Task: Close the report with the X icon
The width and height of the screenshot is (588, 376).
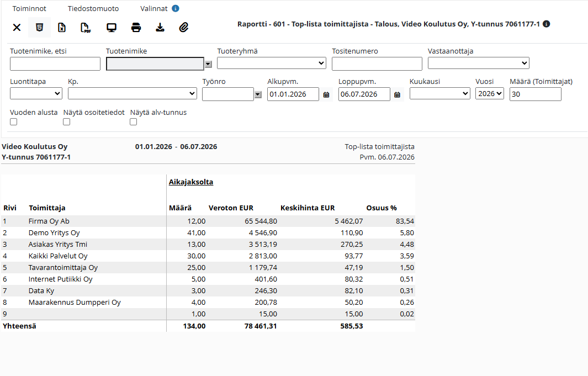Action: tap(17, 28)
